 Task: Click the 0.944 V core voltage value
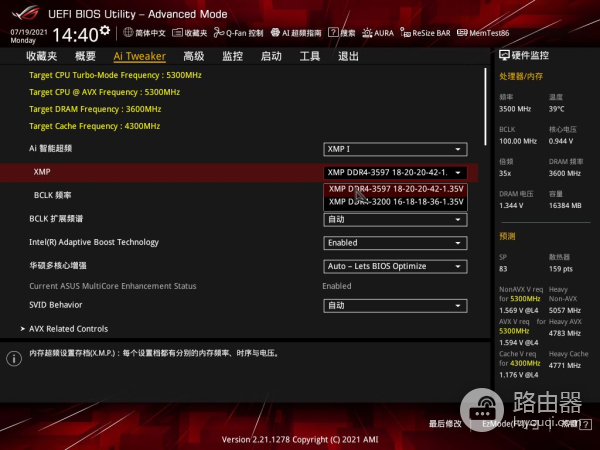pyautogui.click(x=561, y=141)
